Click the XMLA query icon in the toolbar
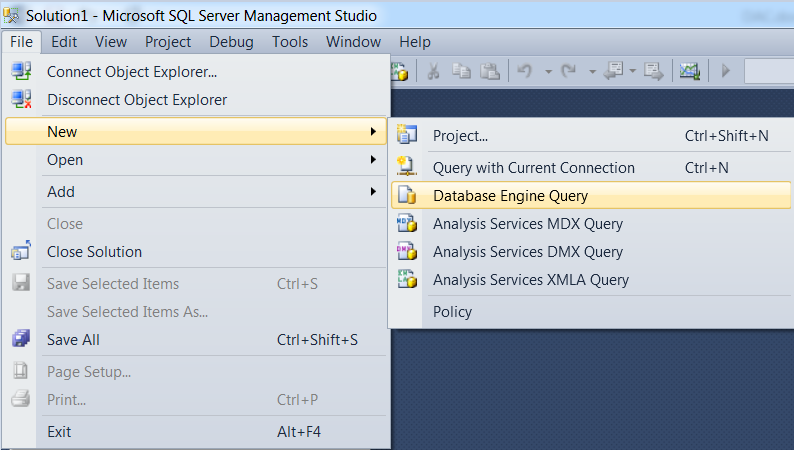 coord(400,71)
